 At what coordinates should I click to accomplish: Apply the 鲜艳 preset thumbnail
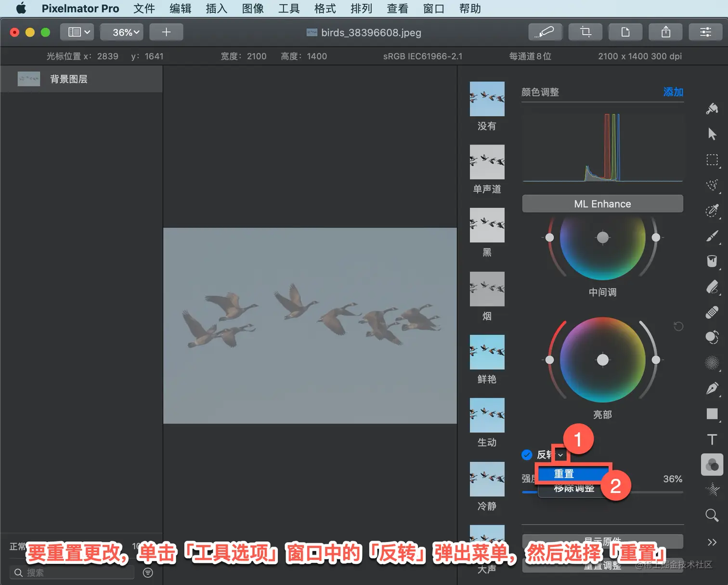click(487, 352)
